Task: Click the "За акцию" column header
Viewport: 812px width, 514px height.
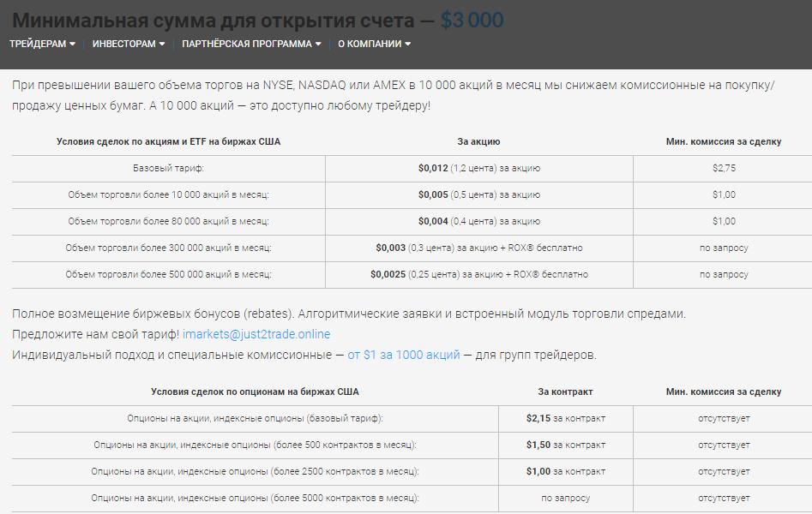Action: coord(478,142)
